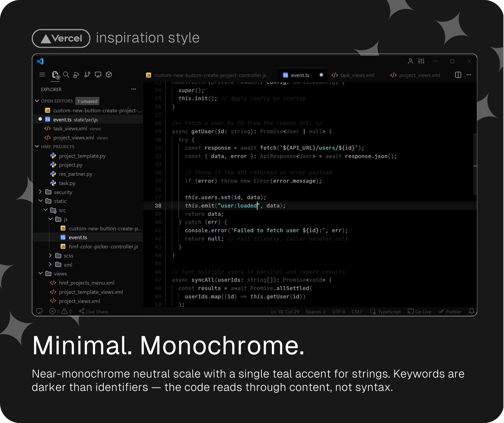Screen dimensions: 504x423
Task: Click the unsaved dot on event.ts tab
Action: [x=321, y=75]
